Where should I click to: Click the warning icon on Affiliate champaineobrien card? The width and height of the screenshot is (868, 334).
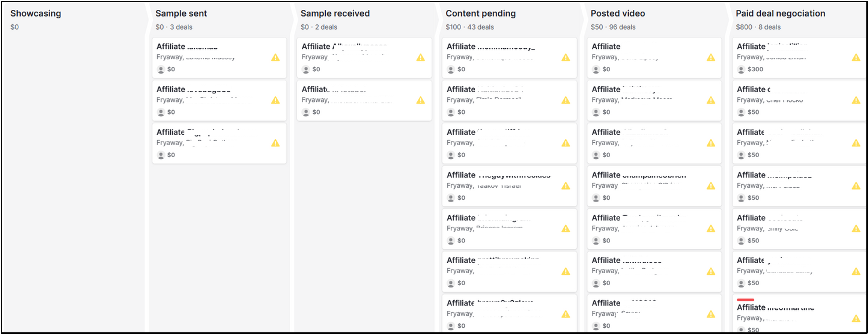[x=710, y=186]
